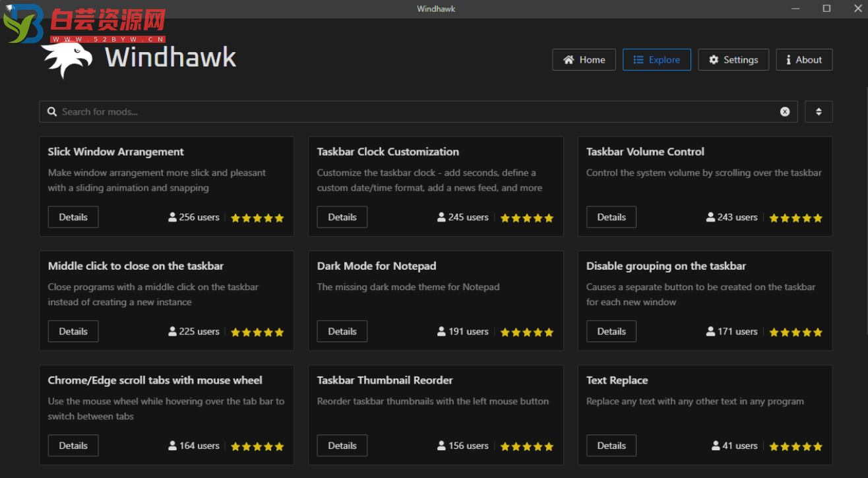Open Details for Text Replace

[x=611, y=445]
